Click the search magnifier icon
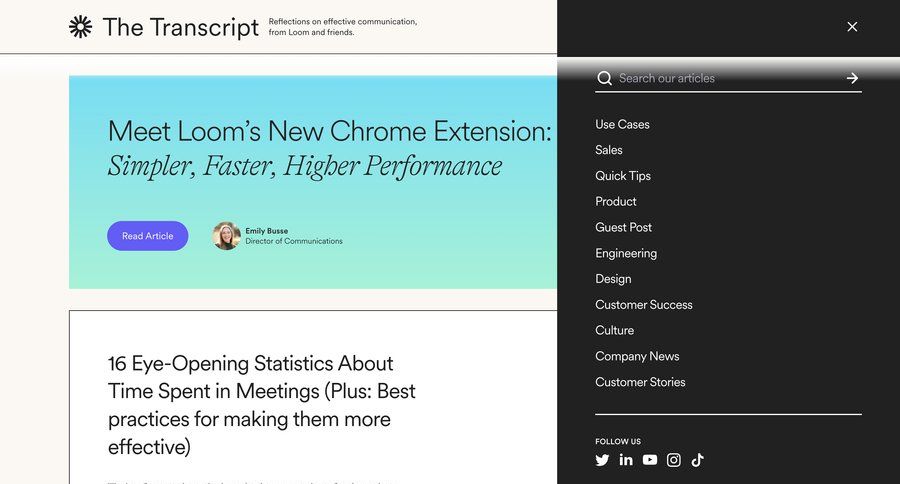This screenshot has height=484, width=900. click(604, 78)
